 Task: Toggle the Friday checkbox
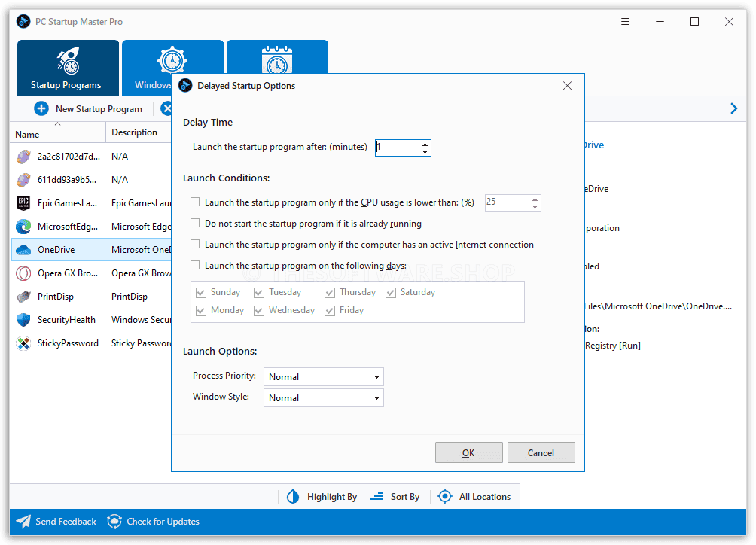330,311
